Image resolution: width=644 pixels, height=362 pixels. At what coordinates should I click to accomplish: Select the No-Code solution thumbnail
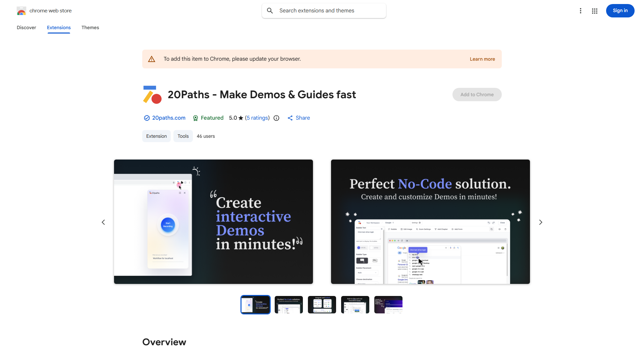click(x=288, y=305)
